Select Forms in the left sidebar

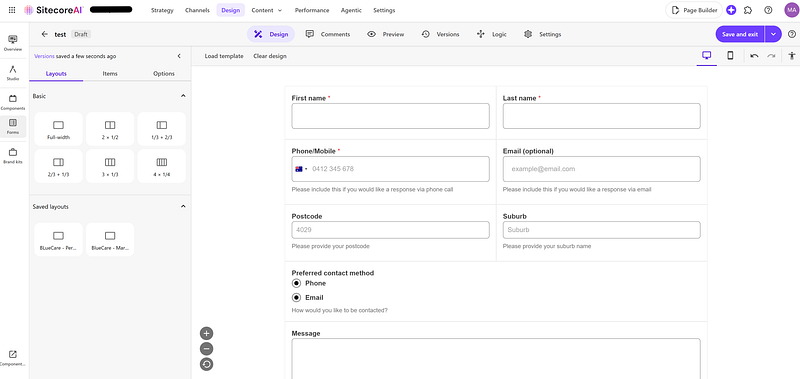coord(13,127)
